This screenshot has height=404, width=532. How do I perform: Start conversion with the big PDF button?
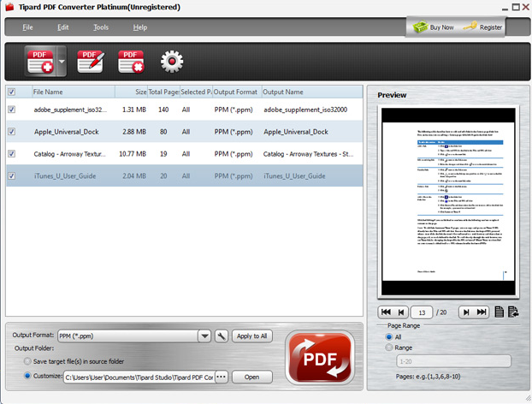(x=321, y=357)
